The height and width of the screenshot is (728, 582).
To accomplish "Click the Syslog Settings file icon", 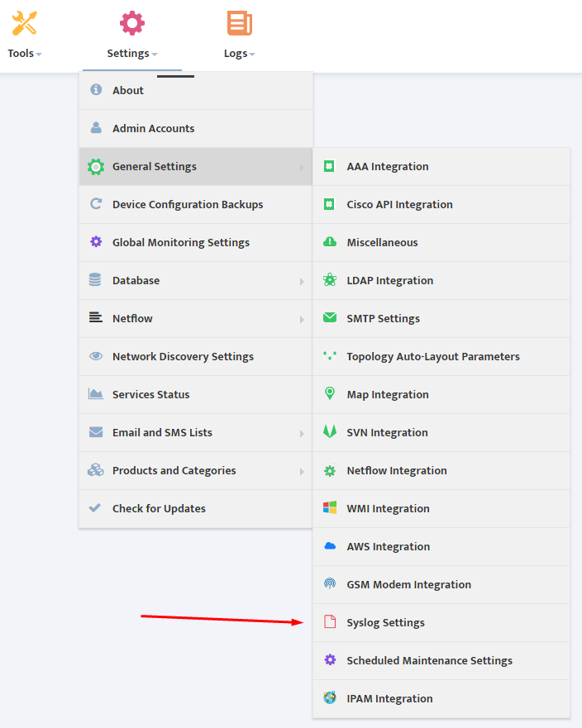I will pos(330,621).
